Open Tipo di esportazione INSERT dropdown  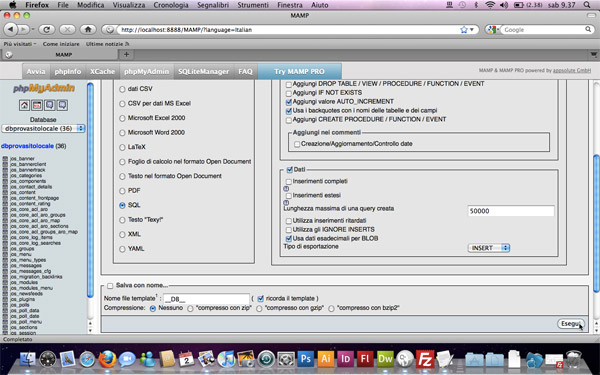pyautogui.click(x=489, y=248)
